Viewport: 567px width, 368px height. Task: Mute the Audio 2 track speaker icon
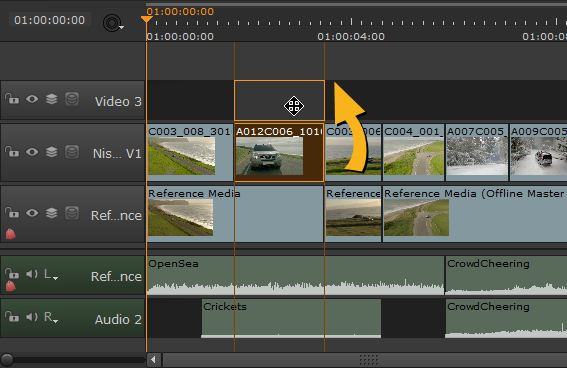coord(32,317)
